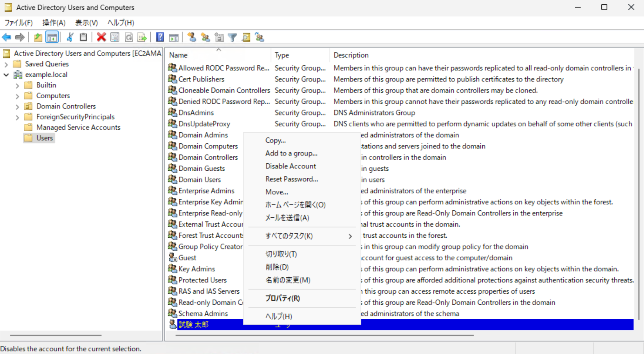Image resolution: width=644 pixels, height=354 pixels.
Task: Toggle the Show/Hide console tree button
Action: coord(52,38)
